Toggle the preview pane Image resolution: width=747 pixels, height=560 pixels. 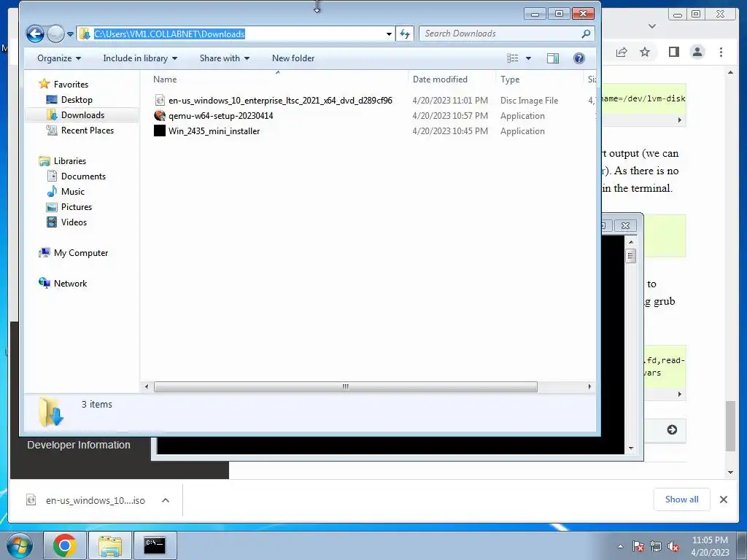tap(553, 58)
